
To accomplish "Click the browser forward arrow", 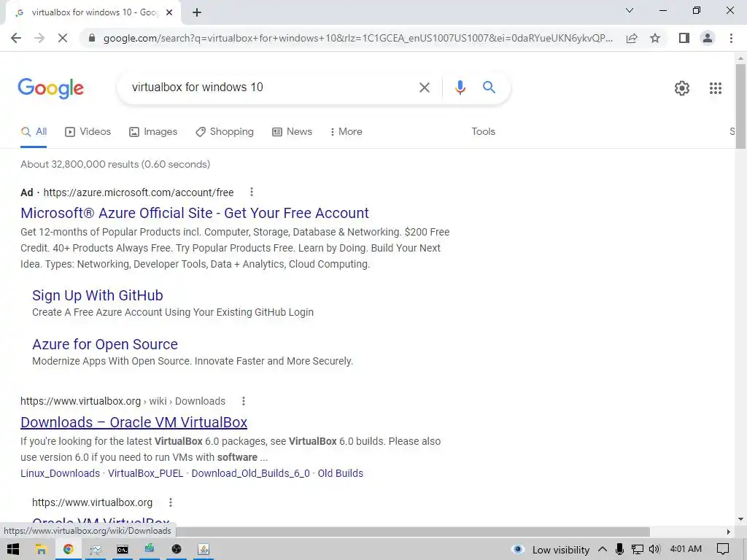I will [x=39, y=38].
